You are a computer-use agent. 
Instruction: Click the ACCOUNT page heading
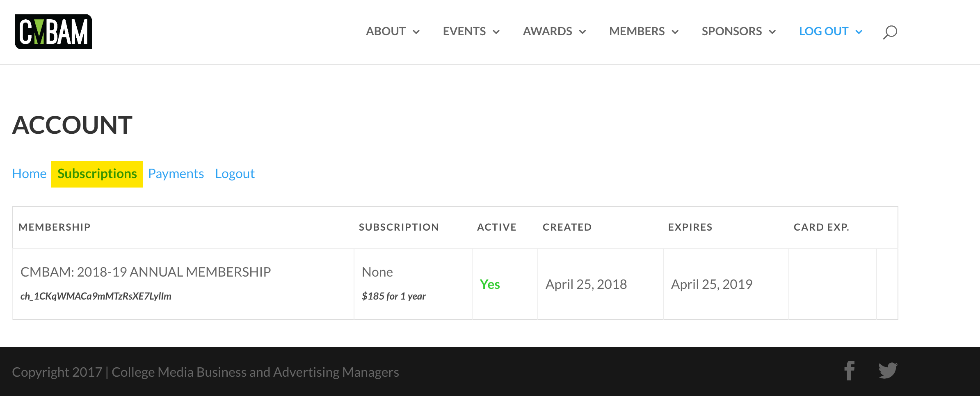point(72,125)
